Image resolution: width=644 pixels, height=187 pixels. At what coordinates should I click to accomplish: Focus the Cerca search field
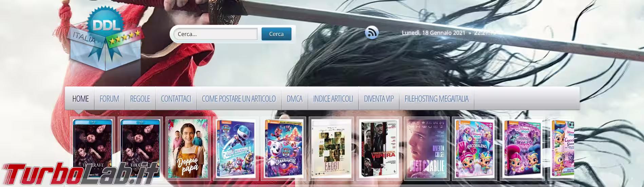[215, 34]
